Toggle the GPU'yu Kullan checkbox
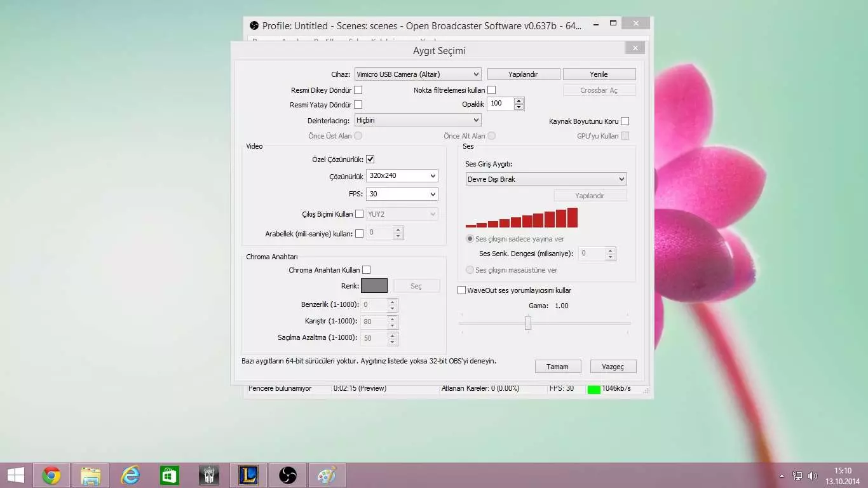 (x=625, y=136)
